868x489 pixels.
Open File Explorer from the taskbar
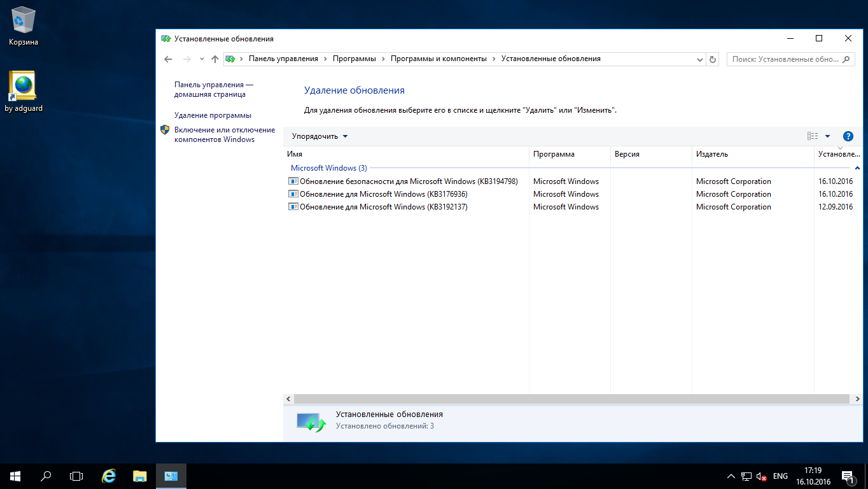point(140,476)
